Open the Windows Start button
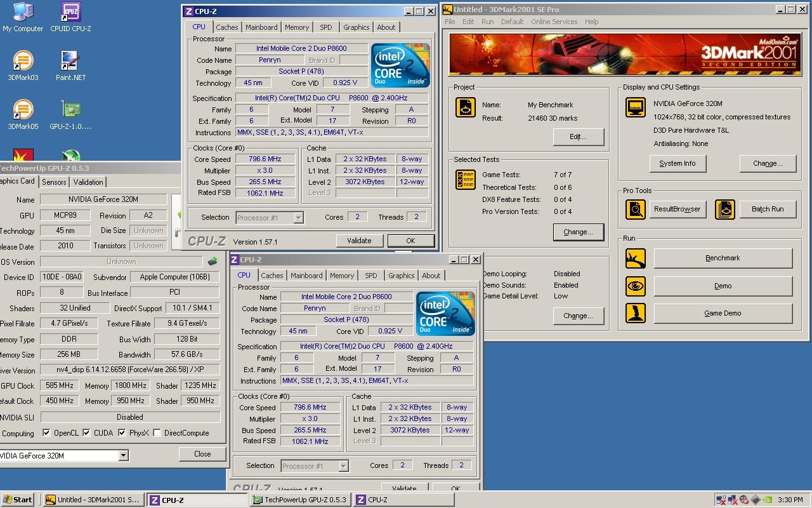The width and height of the screenshot is (812, 508). point(18,500)
